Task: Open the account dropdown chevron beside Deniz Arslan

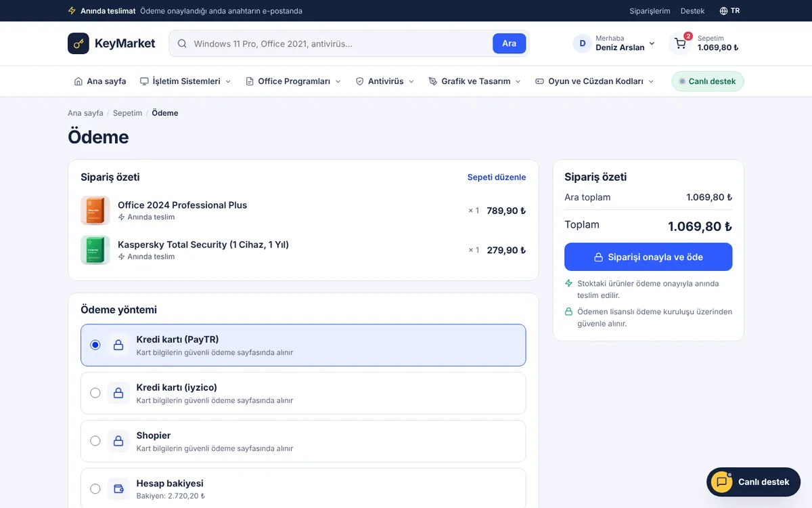Action: point(652,43)
